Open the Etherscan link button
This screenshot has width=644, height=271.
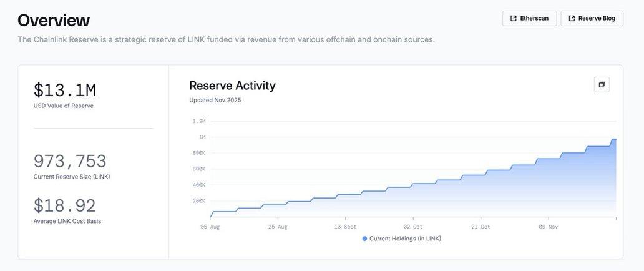tap(529, 19)
